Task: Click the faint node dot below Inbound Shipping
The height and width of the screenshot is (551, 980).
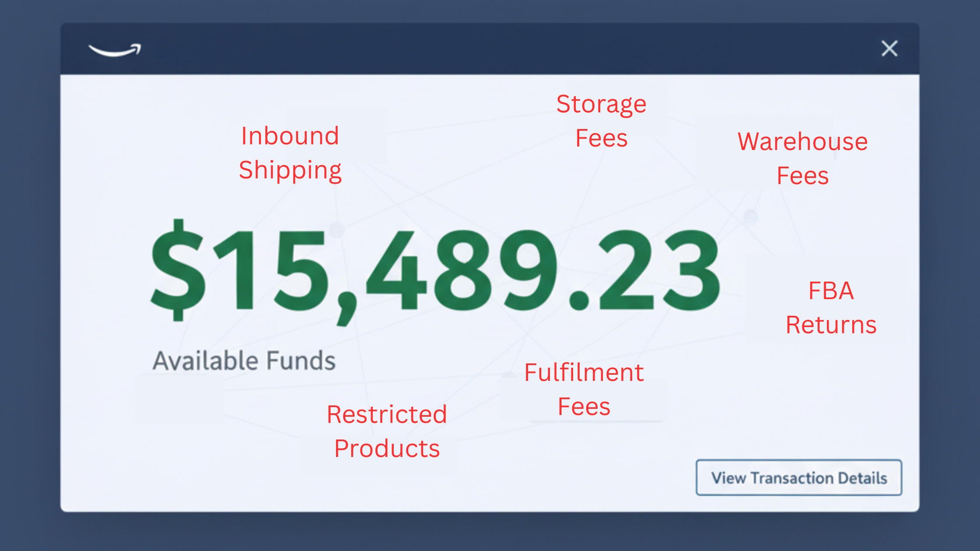Action: click(337, 229)
